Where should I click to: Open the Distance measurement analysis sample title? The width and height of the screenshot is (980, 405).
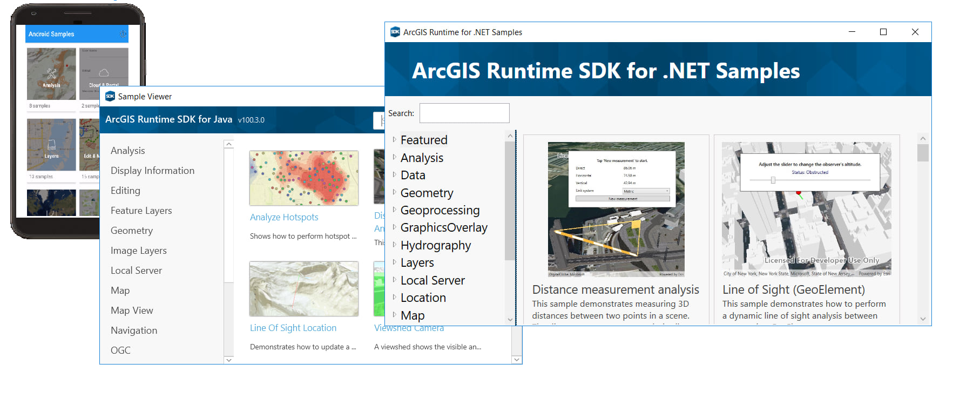(616, 290)
